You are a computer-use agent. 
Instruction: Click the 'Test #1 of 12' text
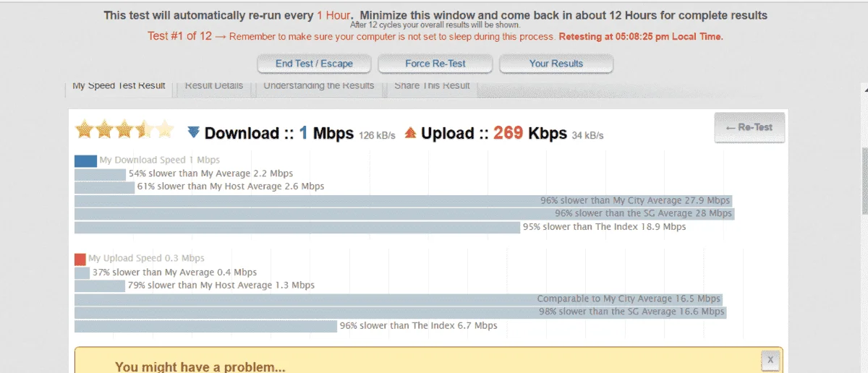(x=179, y=36)
